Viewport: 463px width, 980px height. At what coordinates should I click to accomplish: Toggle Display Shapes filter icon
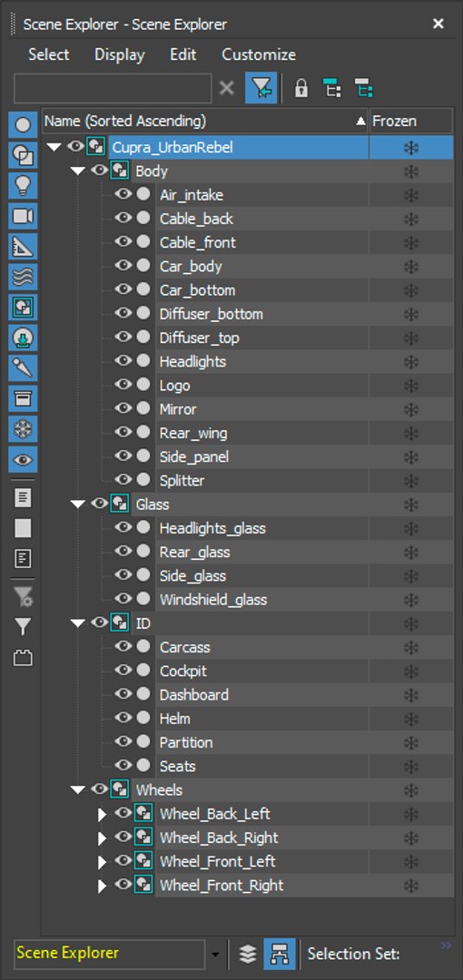(23, 155)
